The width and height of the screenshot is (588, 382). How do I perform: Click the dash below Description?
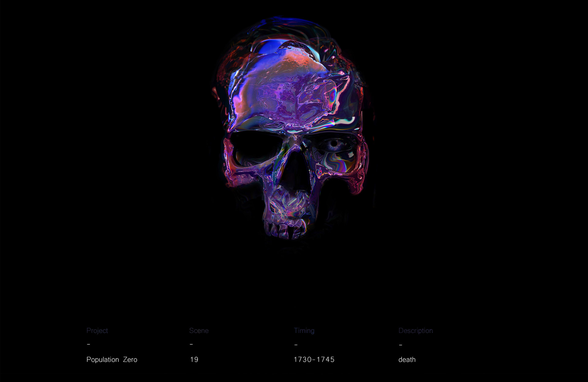coord(401,345)
